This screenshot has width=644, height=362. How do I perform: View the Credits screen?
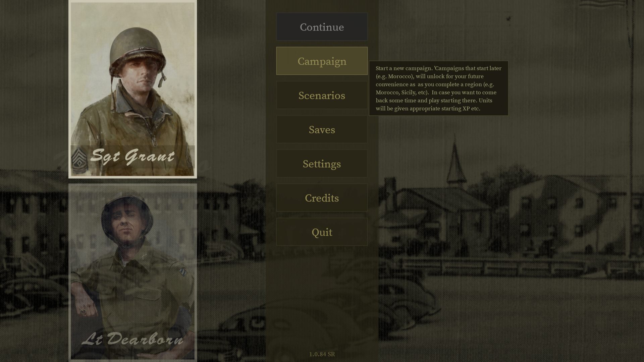tap(322, 198)
